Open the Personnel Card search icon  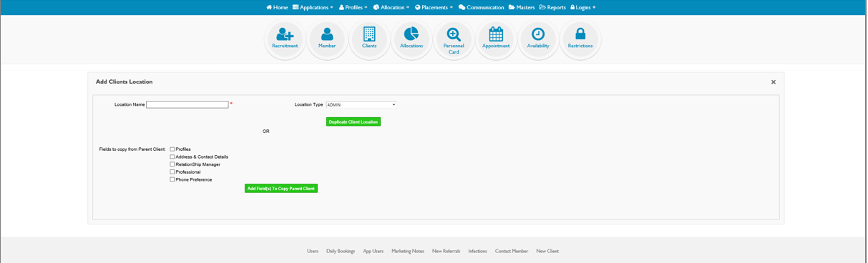coord(454,39)
